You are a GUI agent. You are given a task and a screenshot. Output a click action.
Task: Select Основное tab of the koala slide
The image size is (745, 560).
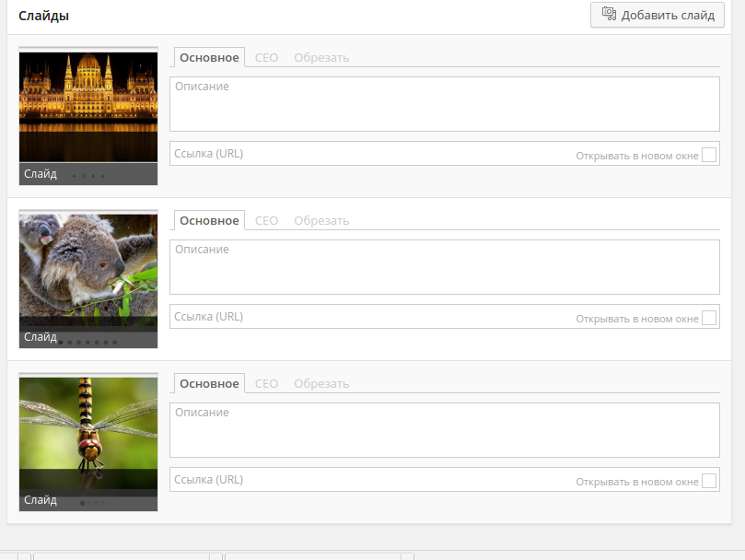pos(209,221)
